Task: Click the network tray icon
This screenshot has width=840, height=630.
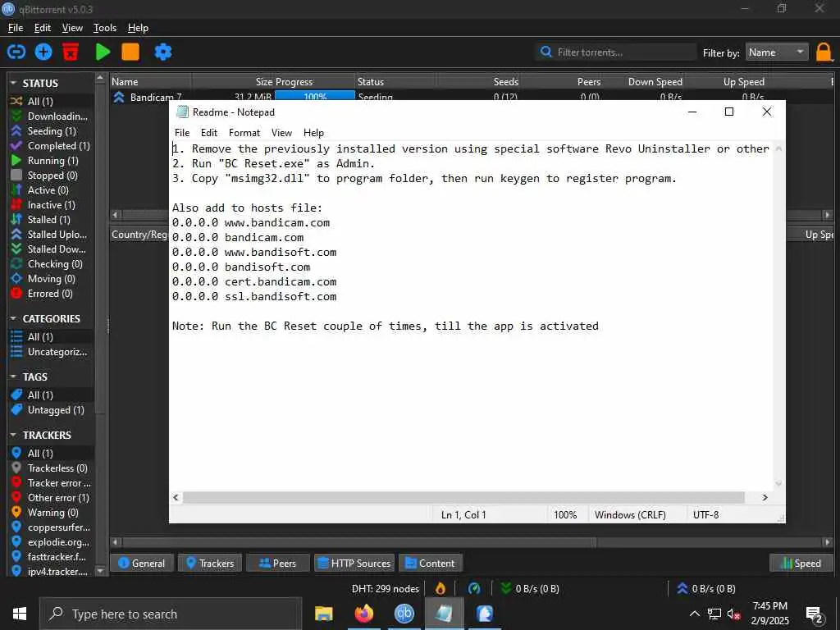Action: (x=714, y=614)
